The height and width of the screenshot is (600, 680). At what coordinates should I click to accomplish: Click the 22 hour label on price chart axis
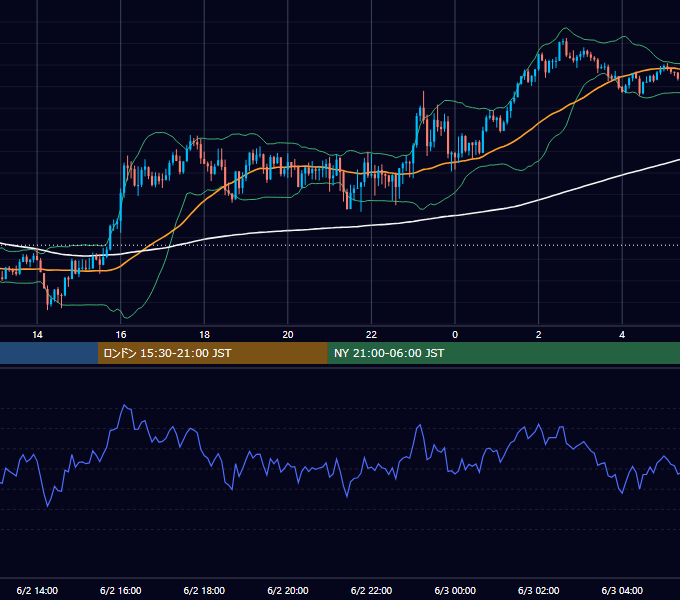(x=371, y=335)
